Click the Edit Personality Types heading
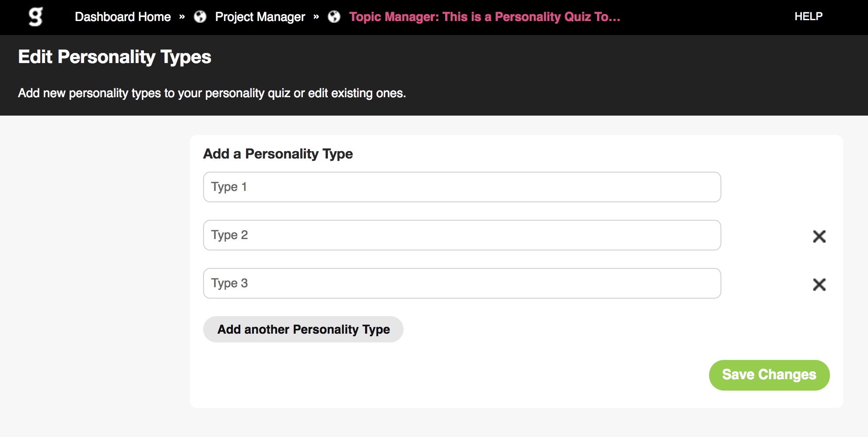The image size is (868, 437). point(115,57)
